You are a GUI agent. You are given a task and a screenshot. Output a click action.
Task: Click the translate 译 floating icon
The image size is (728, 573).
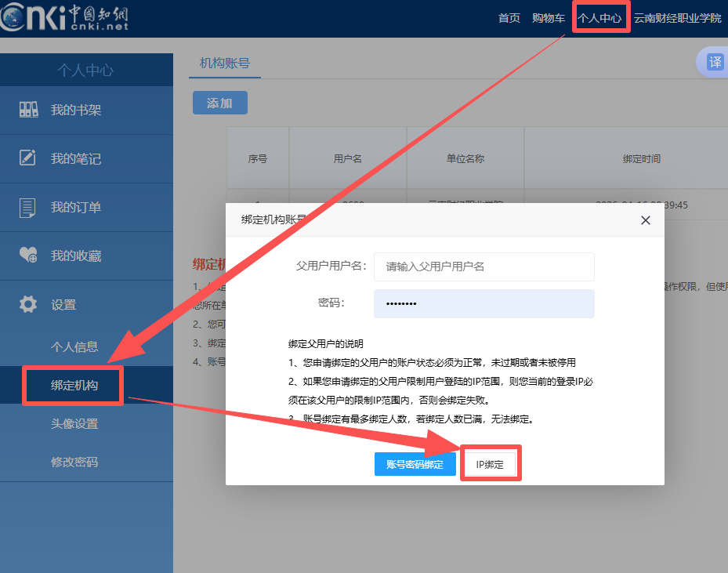point(715,63)
